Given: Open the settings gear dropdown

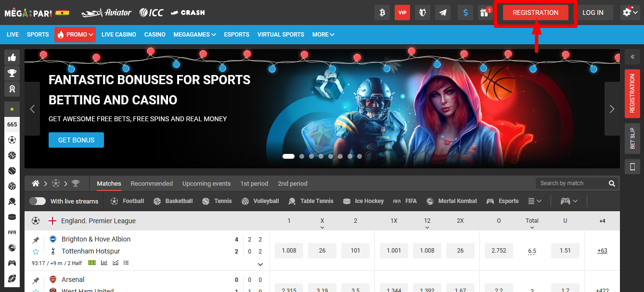Looking at the screenshot, I should 630,13.
